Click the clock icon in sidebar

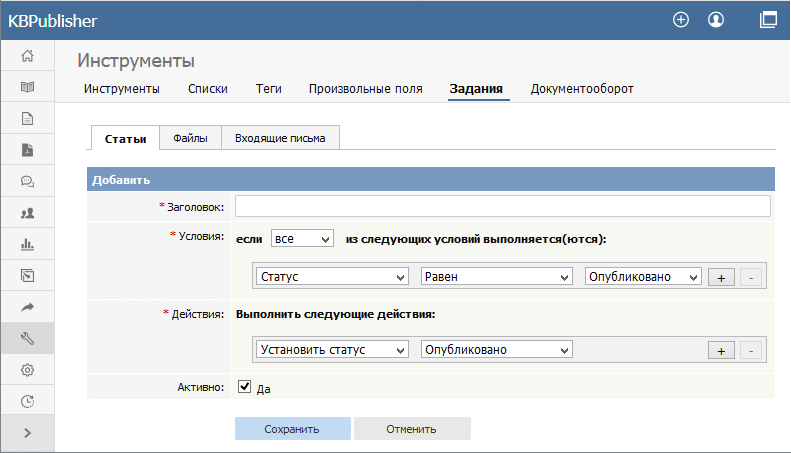click(x=27, y=402)
